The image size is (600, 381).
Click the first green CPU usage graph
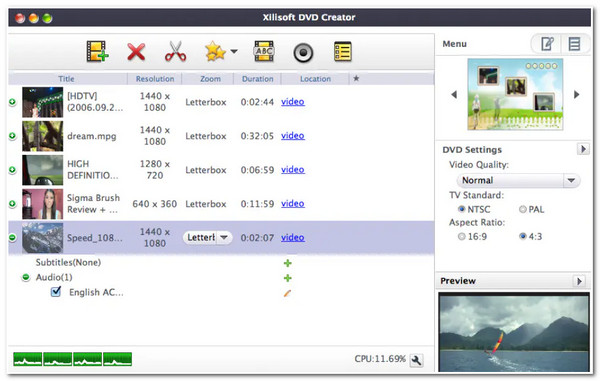pyautogui.click(x=28, y=359)
